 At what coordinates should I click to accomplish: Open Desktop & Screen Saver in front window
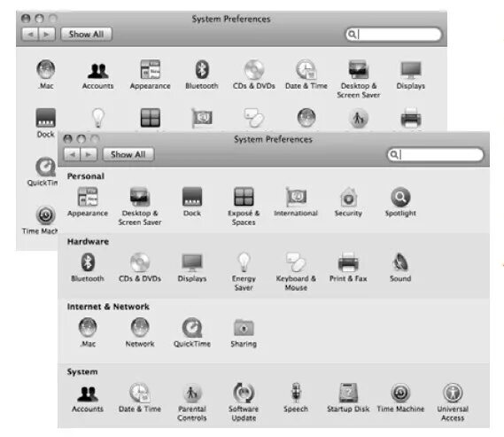point(139,207)
